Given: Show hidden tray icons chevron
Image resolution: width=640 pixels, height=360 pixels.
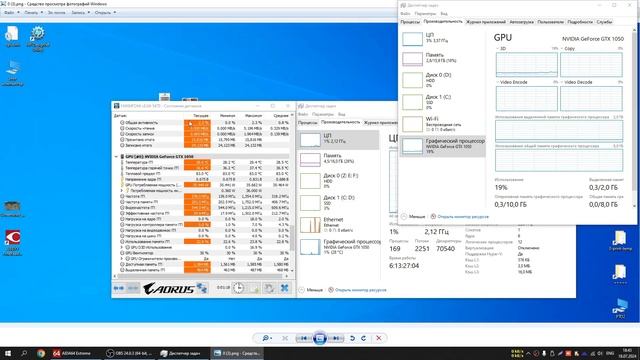Looking at the screenshot, I should tap(528, 353).
